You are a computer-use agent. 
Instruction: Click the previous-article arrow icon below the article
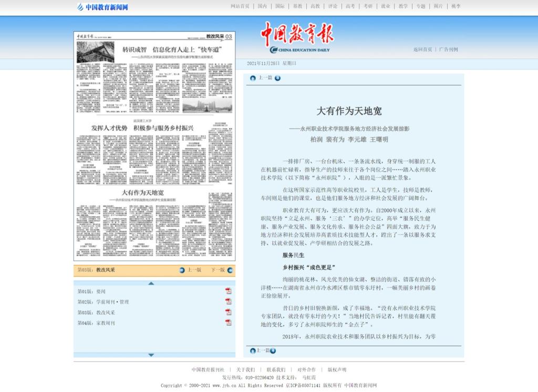[253, 350]
